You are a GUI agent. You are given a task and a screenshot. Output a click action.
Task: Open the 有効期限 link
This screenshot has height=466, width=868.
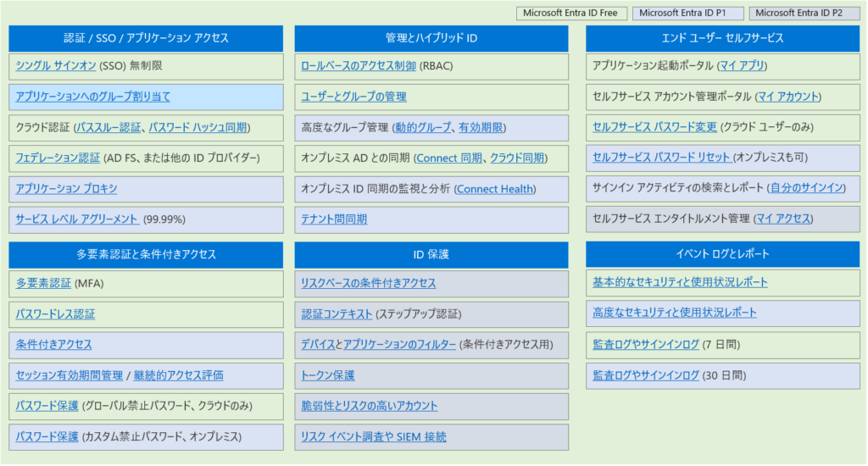click(x=481, y=127)
